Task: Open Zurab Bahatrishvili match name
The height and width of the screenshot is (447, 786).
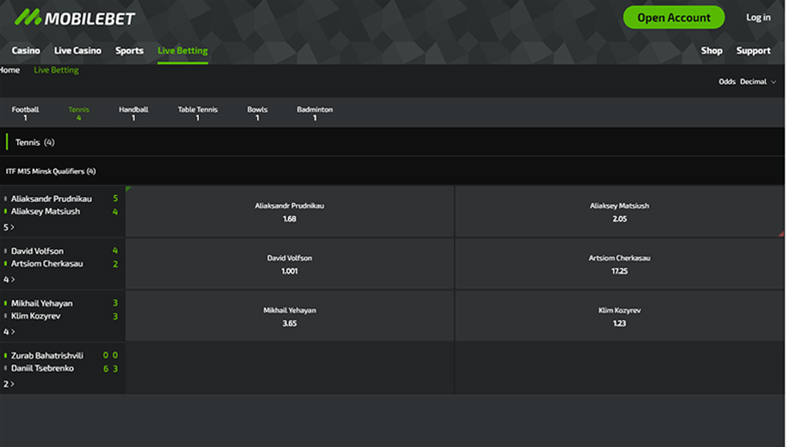Action: click(x=47, y=355)
